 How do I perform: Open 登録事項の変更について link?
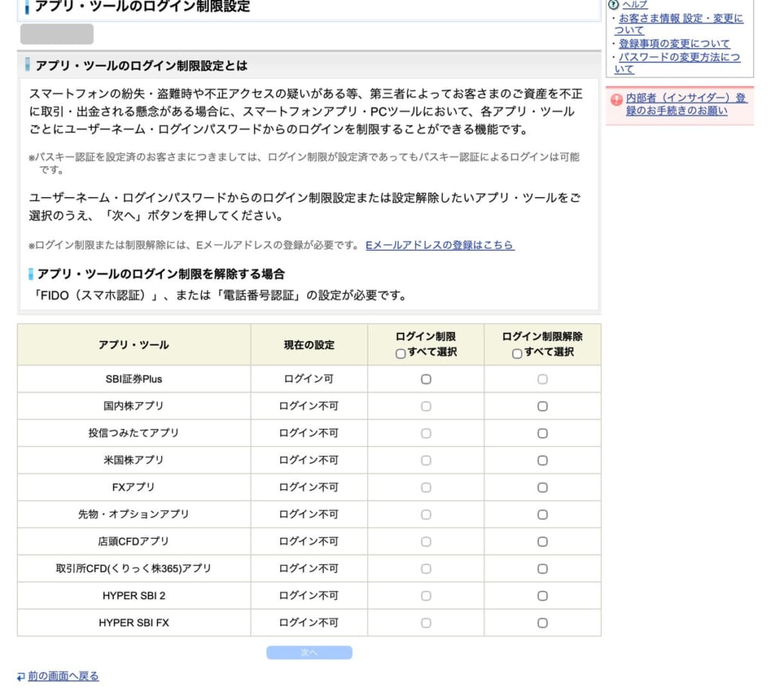click(x=674, y=44)
